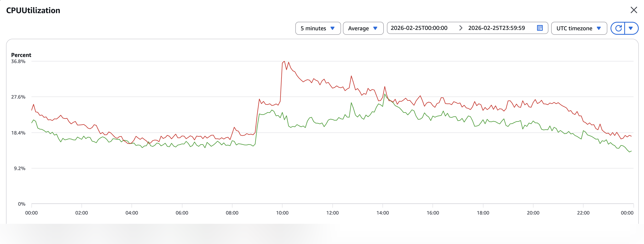Click the red line's highest peak
This screenshot has height=244, width=644.
coord(284,61)
